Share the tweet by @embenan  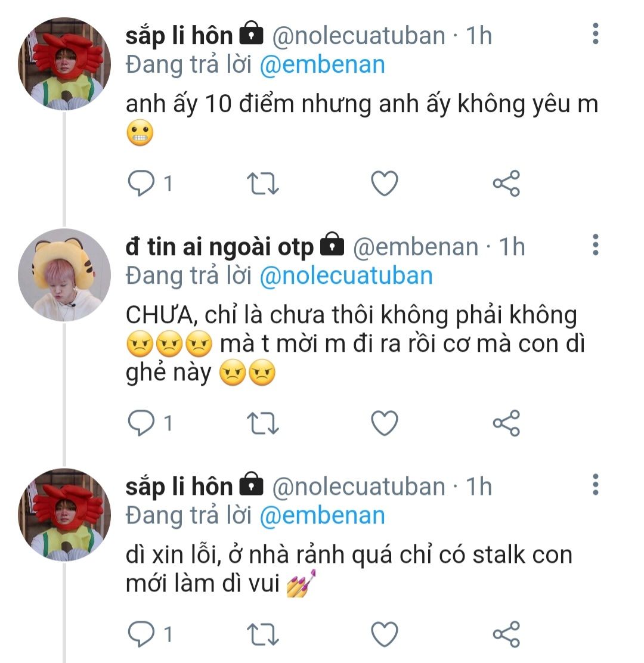click(x=506, y=424)
